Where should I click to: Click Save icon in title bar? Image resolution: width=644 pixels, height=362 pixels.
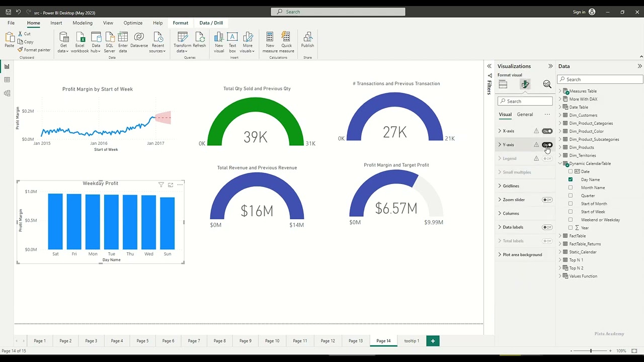[8, 12]
